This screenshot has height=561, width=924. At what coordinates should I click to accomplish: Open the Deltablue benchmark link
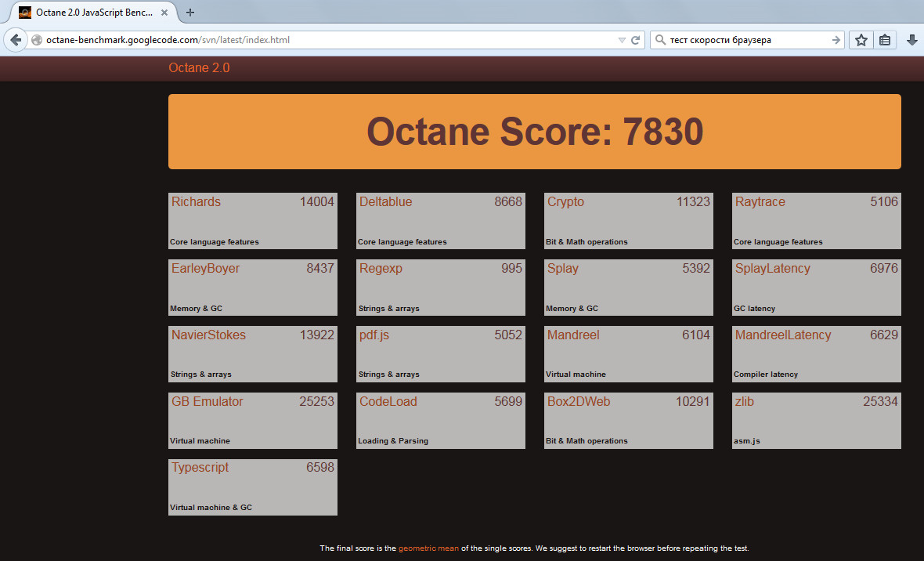pyautogui.click(x=385, y=201)
